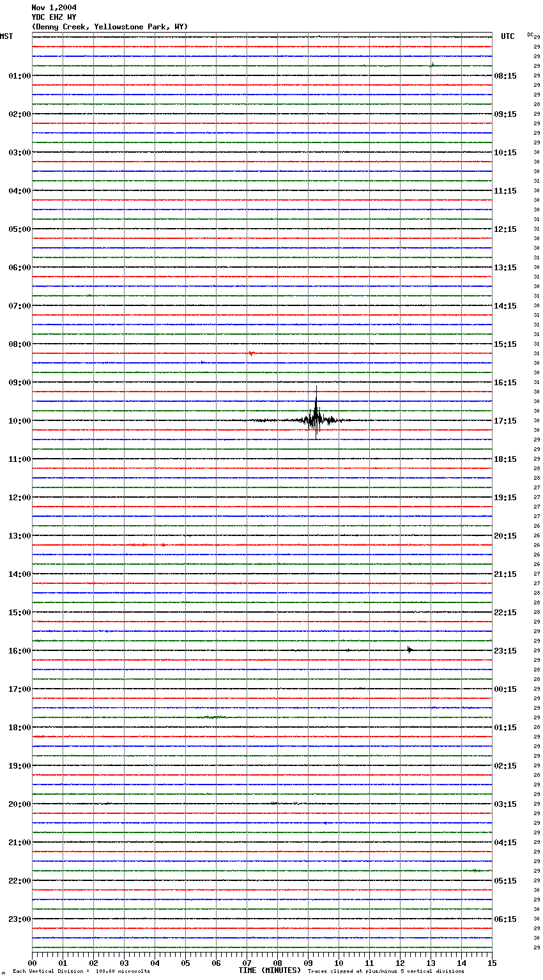Click the "15:00" MST row label
The height and width of the screenshot is (980, 543).
point(20,613)
